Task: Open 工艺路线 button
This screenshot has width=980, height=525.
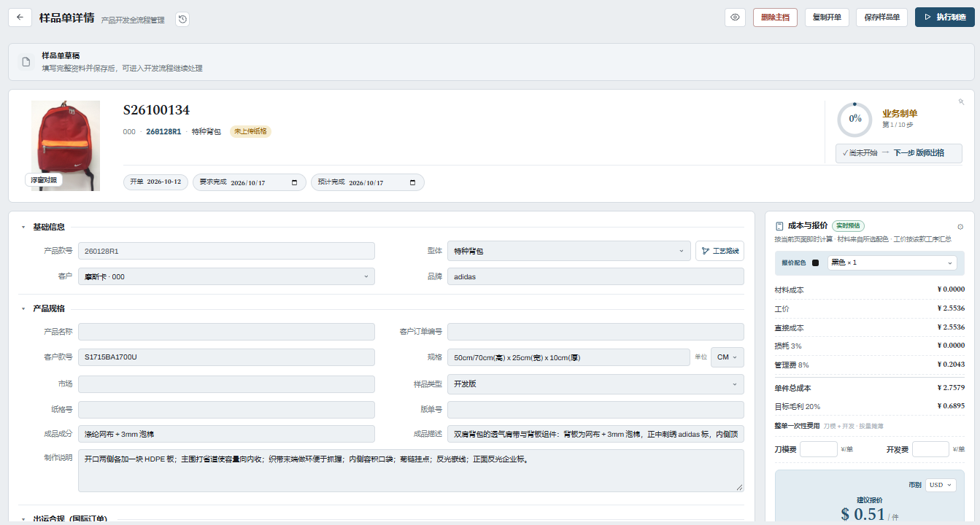Action: 719,251
